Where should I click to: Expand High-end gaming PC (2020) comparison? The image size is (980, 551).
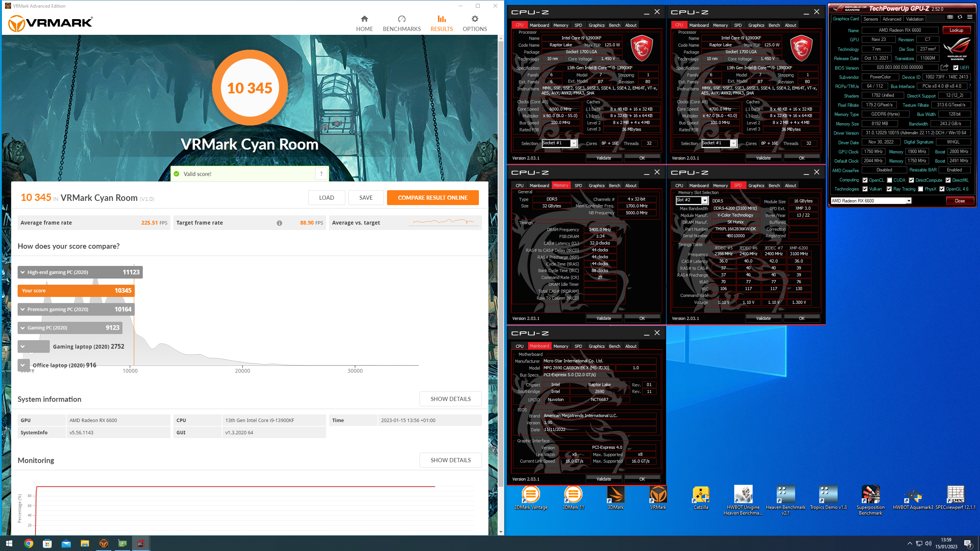(80, 272)
